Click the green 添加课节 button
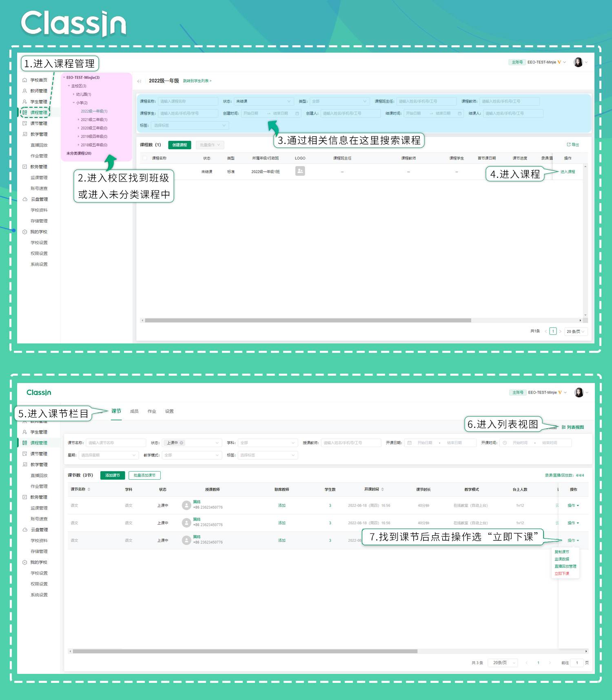This screenshot has height=700, width=612. [x=113, y=475]
